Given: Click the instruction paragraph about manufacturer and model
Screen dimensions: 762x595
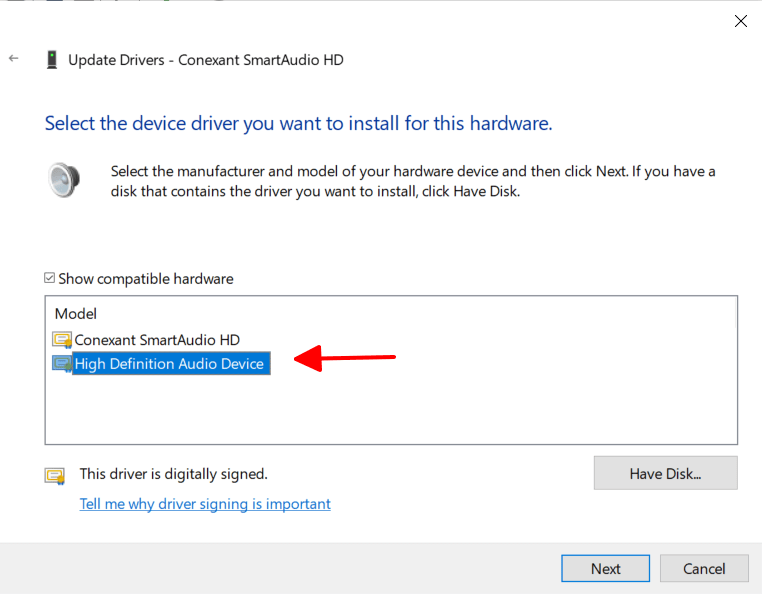Looking at the screenshot, I should tap(412, 181).
